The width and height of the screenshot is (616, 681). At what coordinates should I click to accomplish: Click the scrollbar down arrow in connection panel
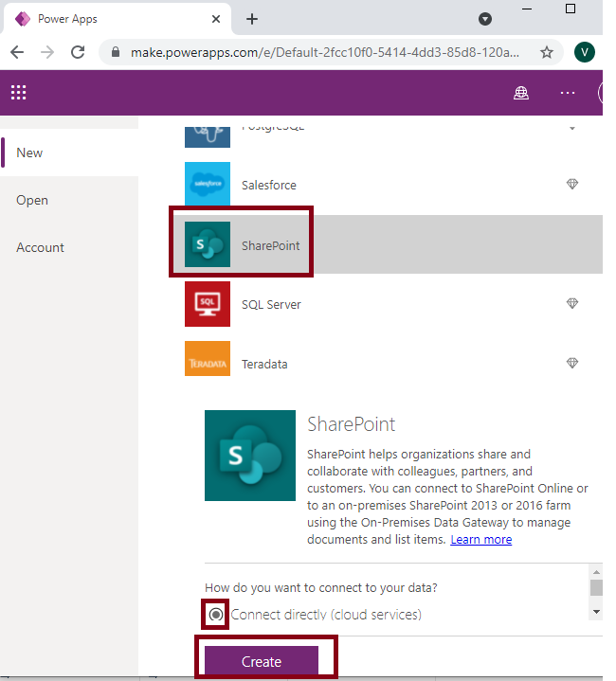[x=596, y=612]
